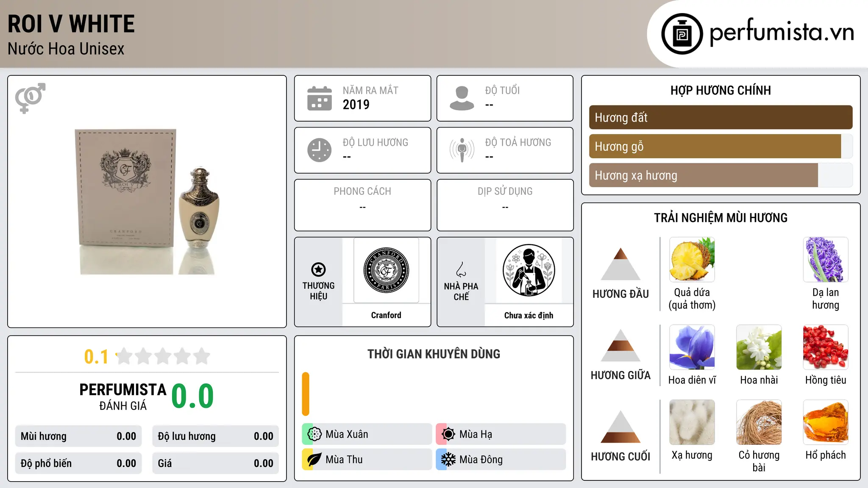
Task: Click the Nước Hoa Unisex subtitle
Action: 66,49
